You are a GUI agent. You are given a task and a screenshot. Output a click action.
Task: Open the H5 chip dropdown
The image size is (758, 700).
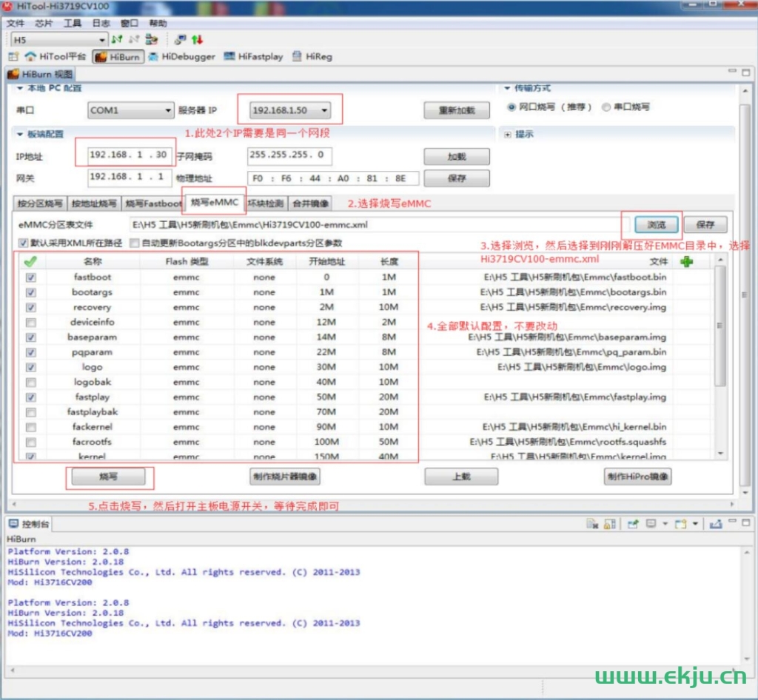coord(58,40)
